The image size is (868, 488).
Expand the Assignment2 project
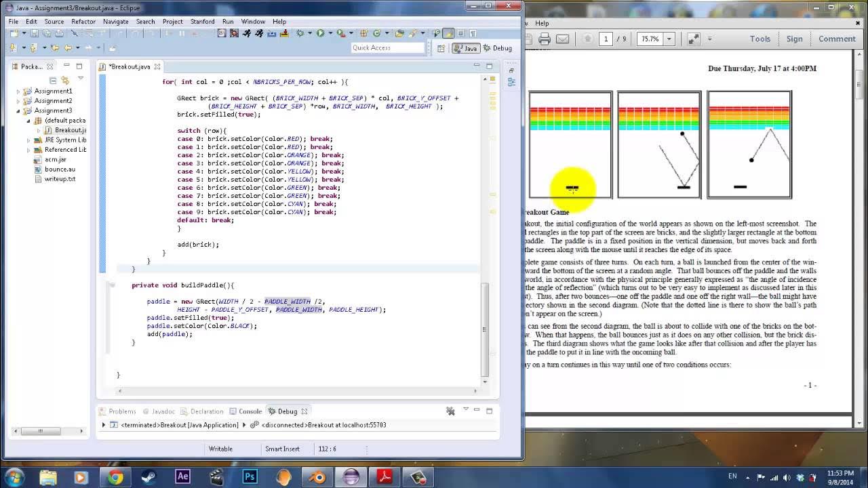(x=18, y=101)
